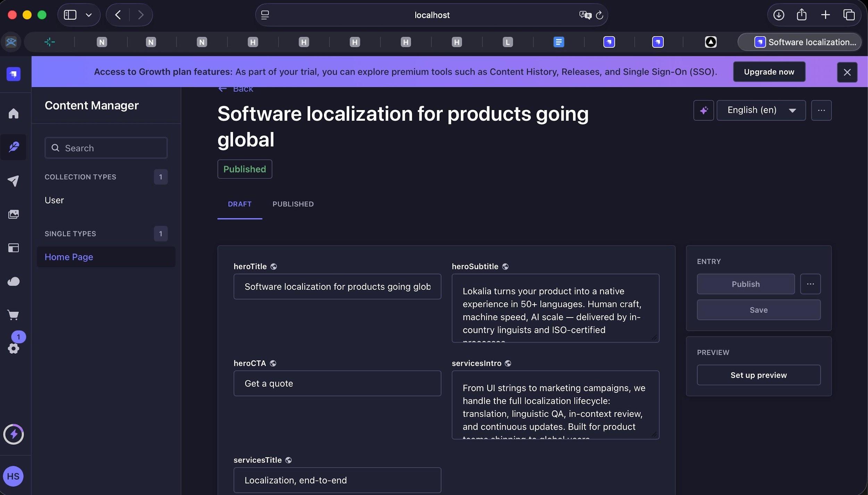Viewport: 868px width, 495px height.
Task: Click the Published status badge
Action: pyautogui.click(x=244, y=169)
